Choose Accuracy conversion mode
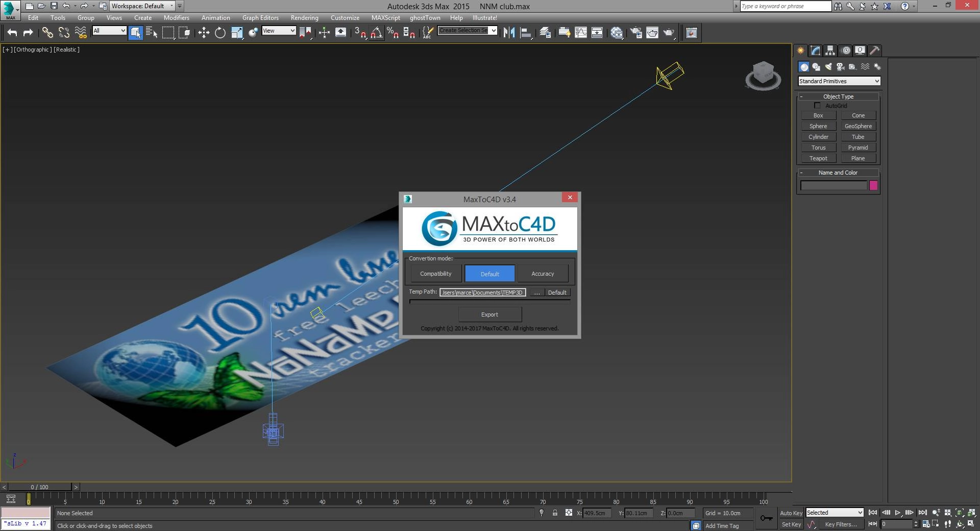 coord(543,274)
